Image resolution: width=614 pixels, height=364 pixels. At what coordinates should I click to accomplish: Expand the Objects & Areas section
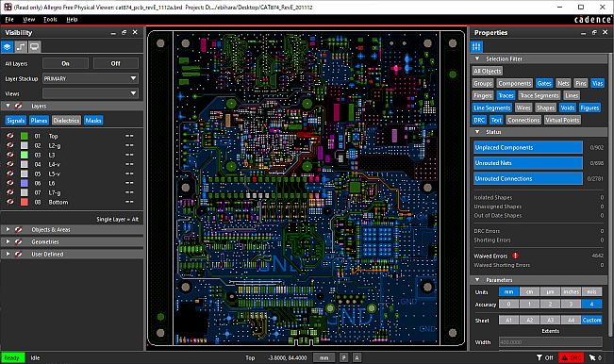point(8,229)
